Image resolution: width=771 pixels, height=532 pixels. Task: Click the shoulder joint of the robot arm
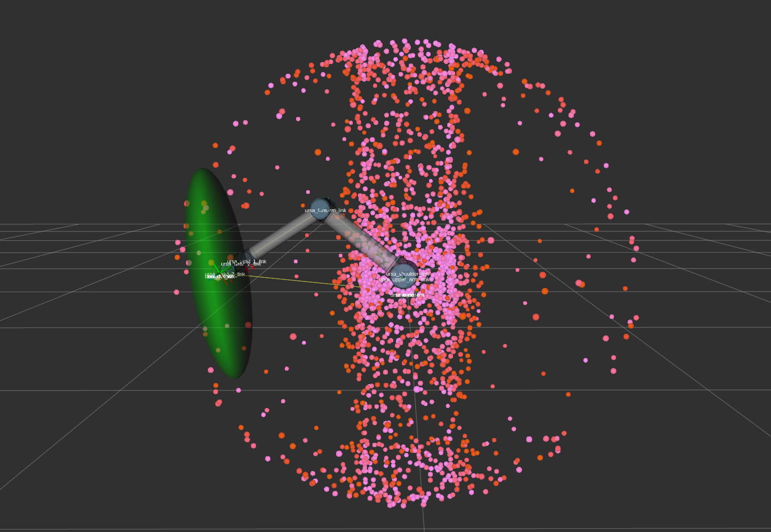[404, 276]
